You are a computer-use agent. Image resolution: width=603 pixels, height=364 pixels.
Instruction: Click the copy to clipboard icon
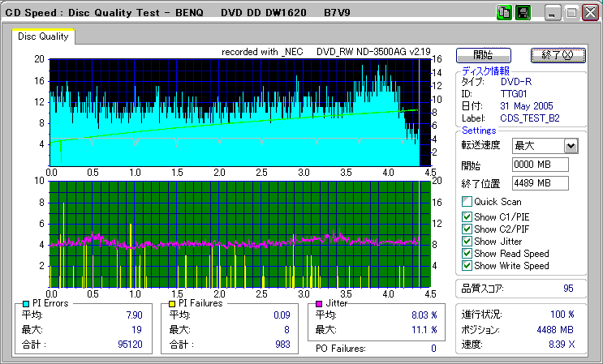(504, 13)
